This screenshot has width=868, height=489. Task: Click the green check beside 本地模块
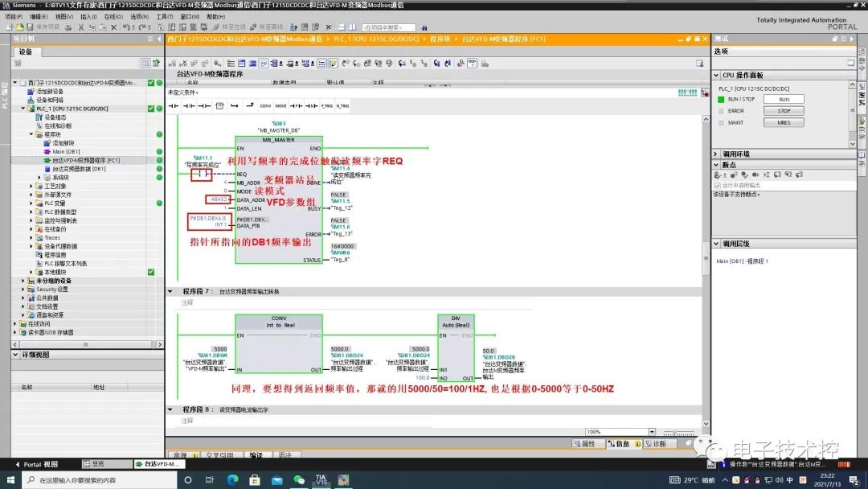coord(150,272)
